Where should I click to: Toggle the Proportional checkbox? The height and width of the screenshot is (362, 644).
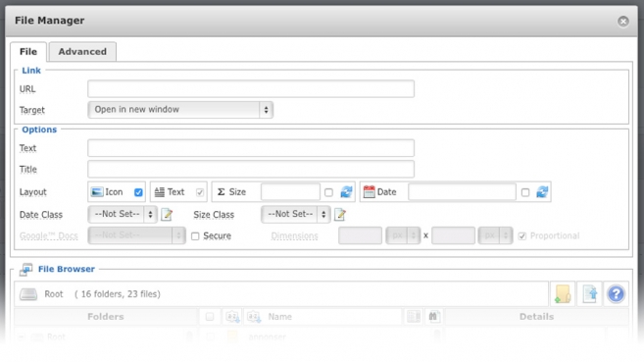coord(522,236)
